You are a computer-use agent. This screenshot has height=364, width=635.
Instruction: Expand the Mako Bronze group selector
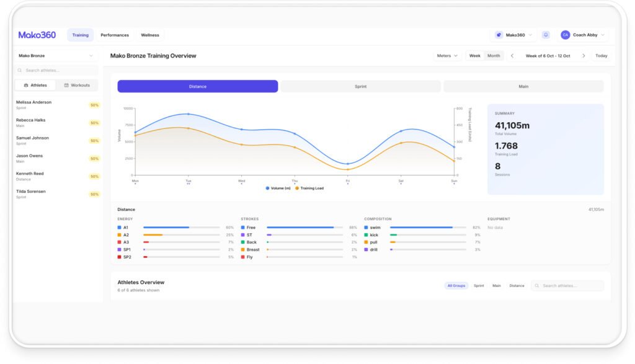pos(56,56)
